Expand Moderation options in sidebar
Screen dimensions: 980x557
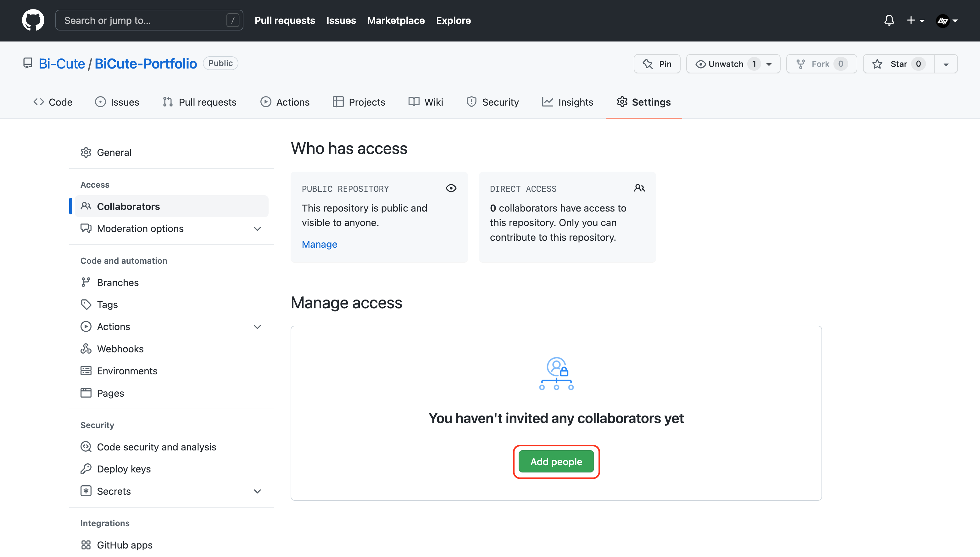point(257,229)
